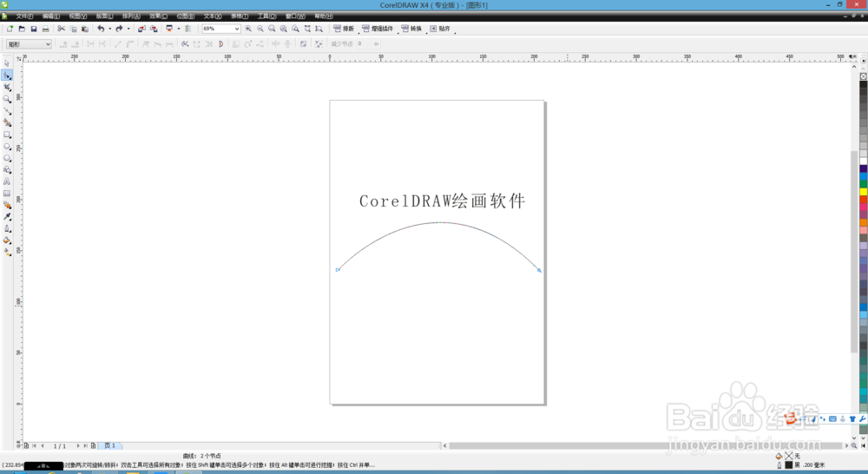Select the Shape tool in toolbox
Viewport: 868px width, 474px height.
[x=7, y=76]
